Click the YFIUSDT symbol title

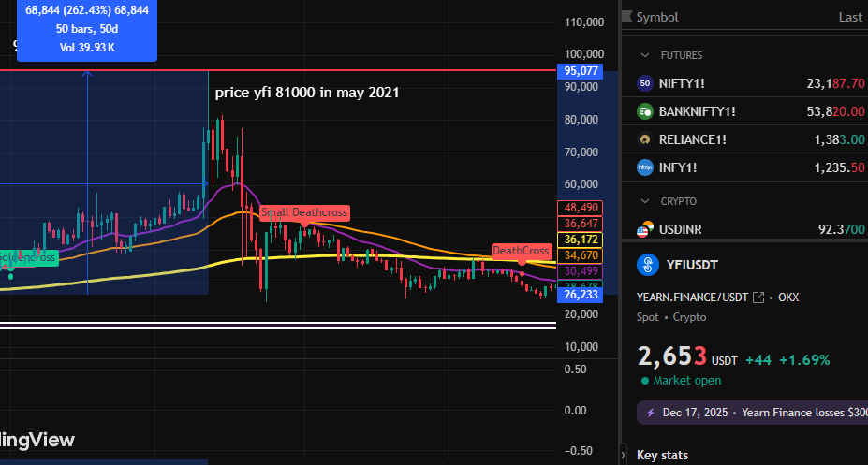(692, 265)
